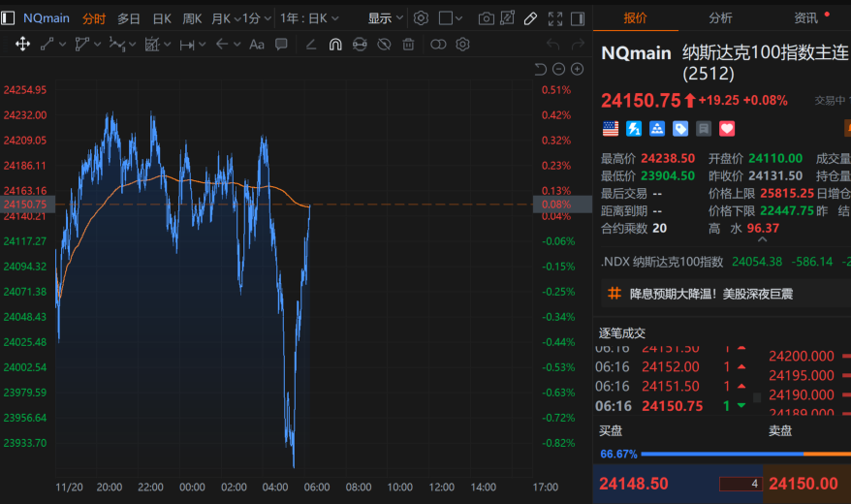This screenshot has height=504, width=851.
Task: Open the 报价 quote tab
Action: [x=635, y=18]
